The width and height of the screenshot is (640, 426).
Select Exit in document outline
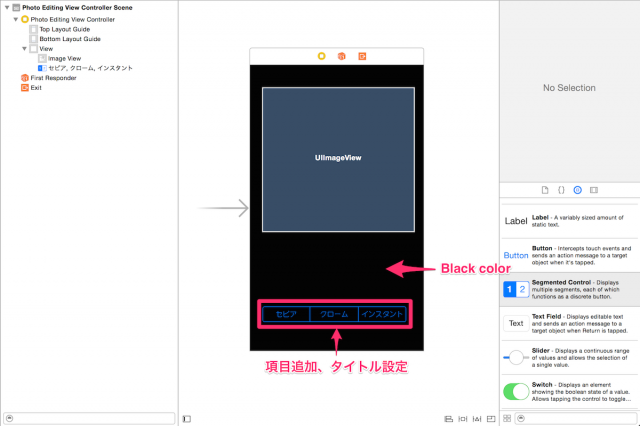[x=36, y=88]
